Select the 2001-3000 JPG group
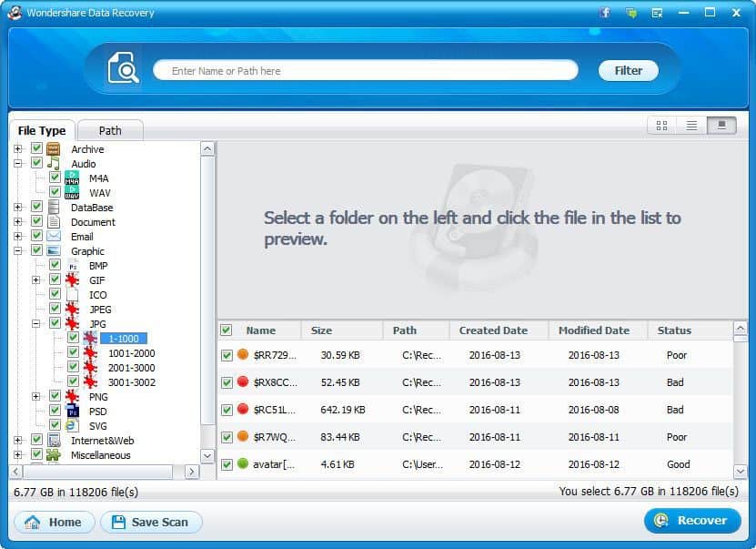756x549 pixels. (x=132, y=368)
